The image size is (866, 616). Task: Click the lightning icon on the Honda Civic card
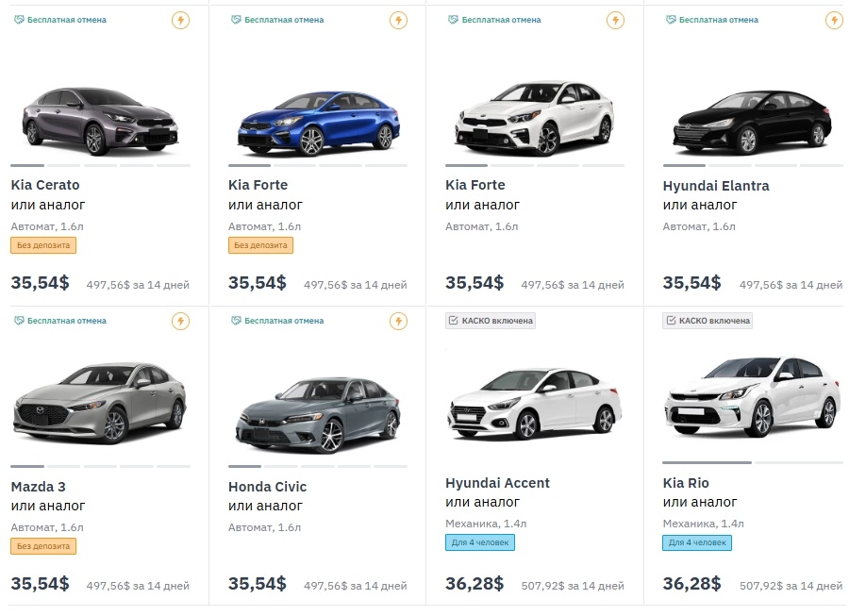tap(398, 321)
